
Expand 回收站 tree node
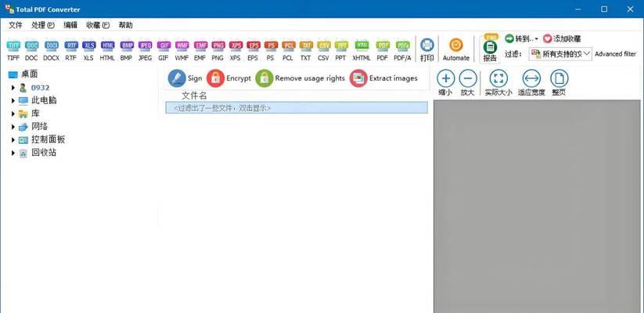[x=13, y=153]
